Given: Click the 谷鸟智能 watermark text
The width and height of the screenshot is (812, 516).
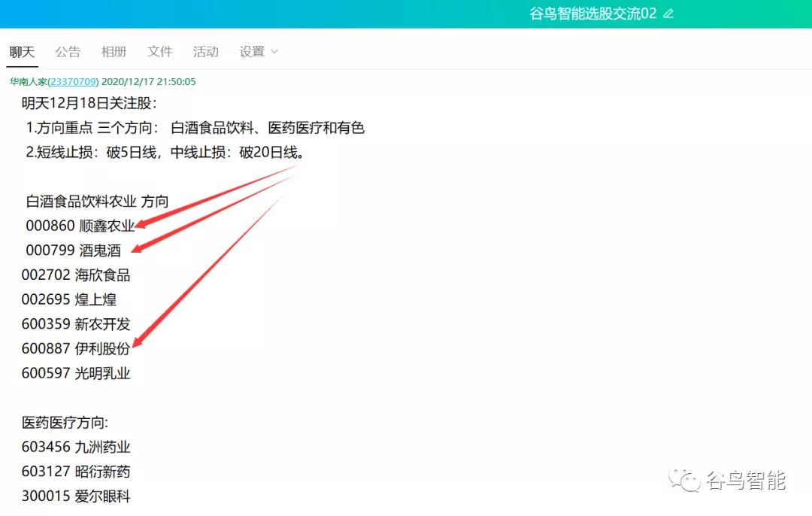Looking at the screenshot, I should point(745,480).
